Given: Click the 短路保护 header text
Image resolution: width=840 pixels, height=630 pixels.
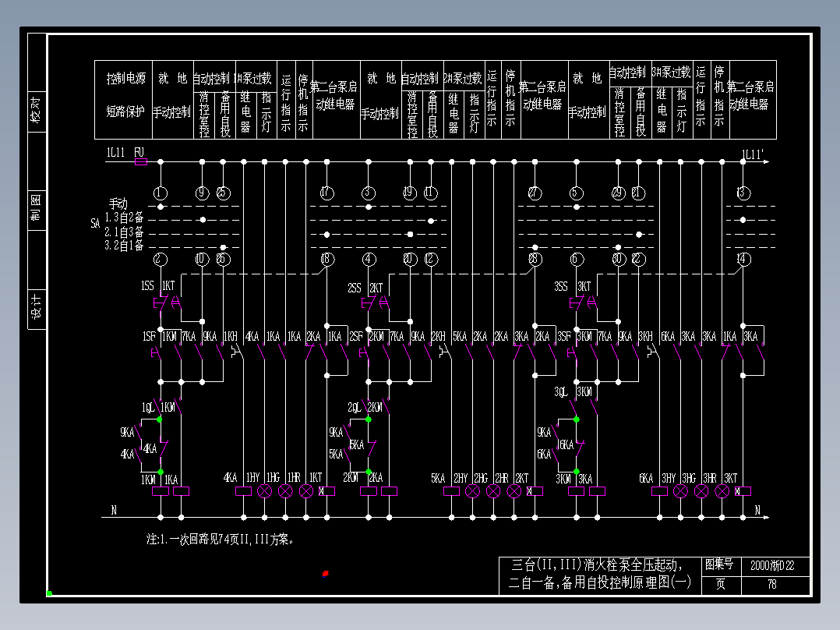Looking at the screenshot, I should [125, 111].
